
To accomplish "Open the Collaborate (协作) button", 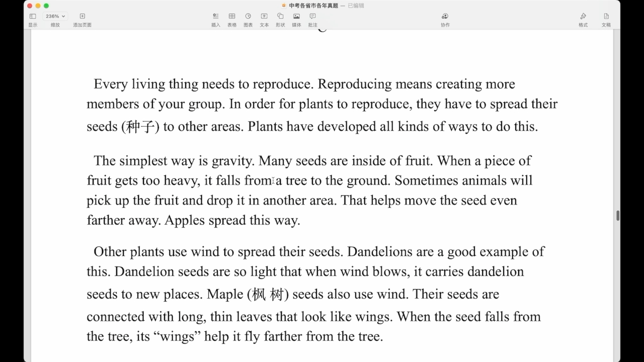I will point(445,16).
